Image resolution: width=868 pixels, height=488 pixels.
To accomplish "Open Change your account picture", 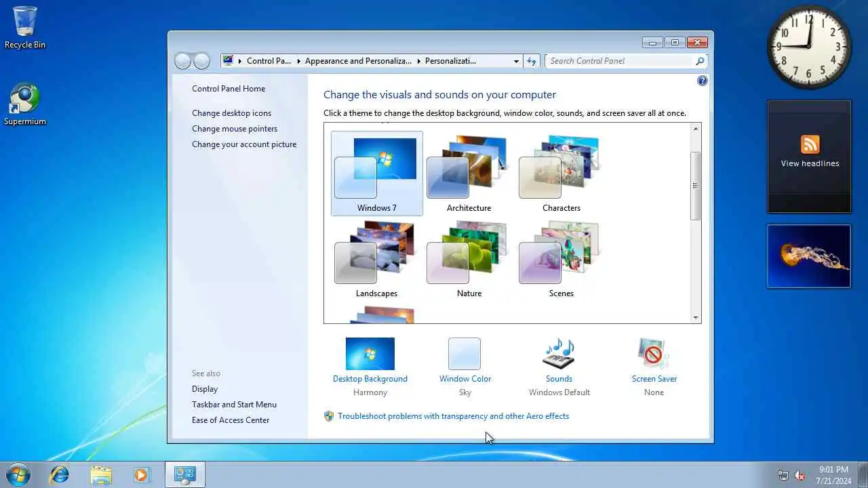I will [244, 144].
